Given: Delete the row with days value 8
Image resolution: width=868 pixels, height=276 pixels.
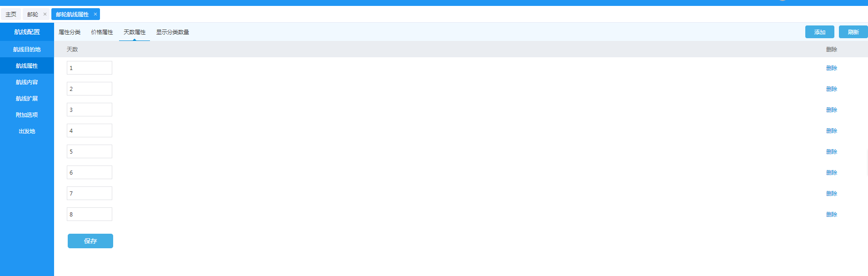Looking at the screenshot, I should coord(832,215).
